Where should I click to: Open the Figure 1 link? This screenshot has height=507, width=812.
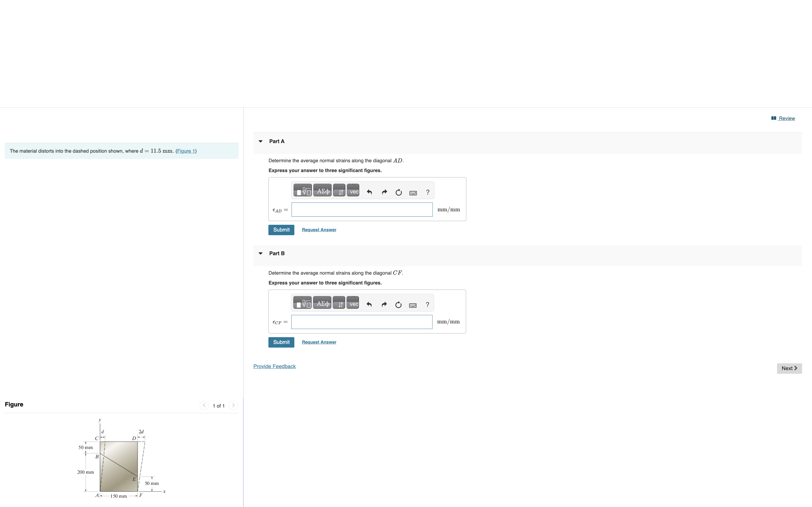click(186, 151)
